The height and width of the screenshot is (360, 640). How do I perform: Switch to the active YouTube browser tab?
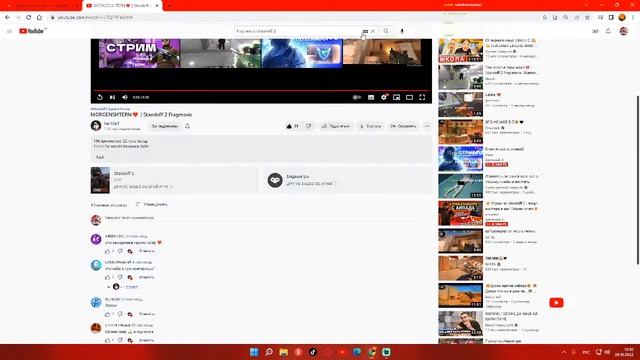[122, 6]
